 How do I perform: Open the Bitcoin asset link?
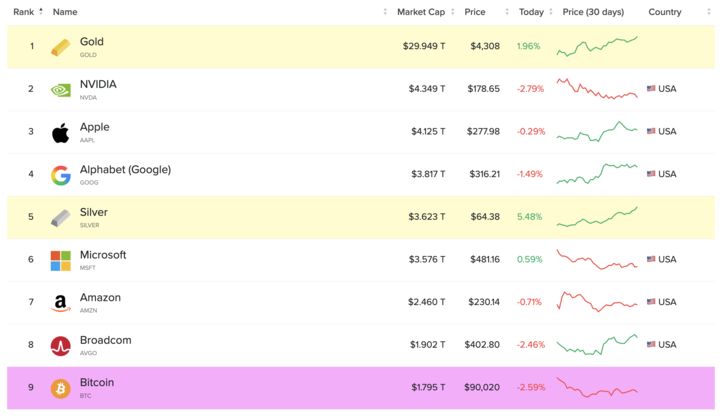coord(97,383)
